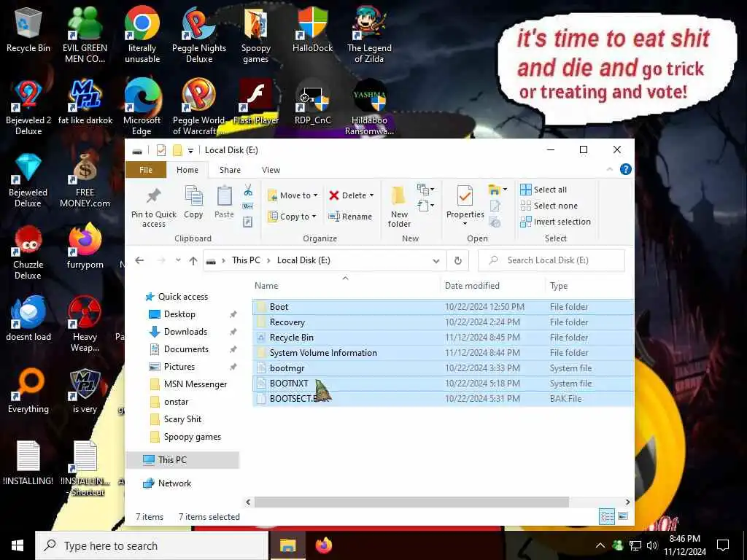Click the New folder icon in title bar toolbar
This screenshot has width=747, height=560.
pyautogui.click(x=177, y=150)
